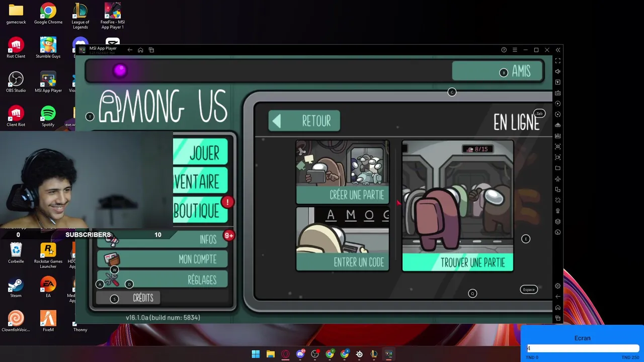Open the AMIS friends list
644x362 pixels.
(x=498, y=71)
